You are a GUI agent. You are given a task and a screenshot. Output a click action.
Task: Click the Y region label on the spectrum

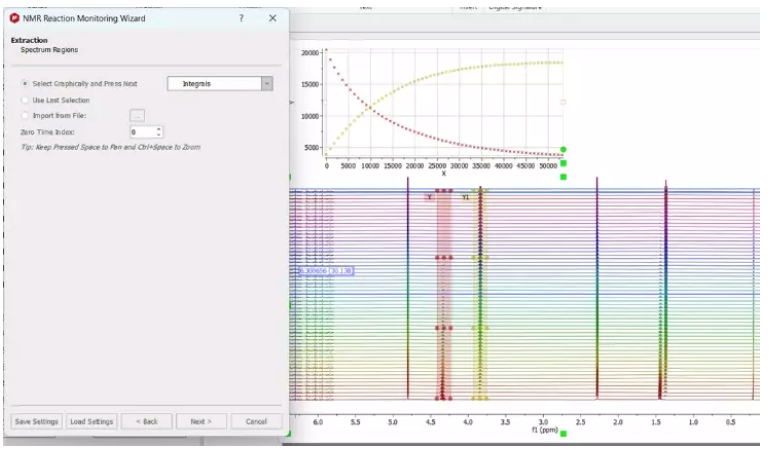tap(430, 197)
